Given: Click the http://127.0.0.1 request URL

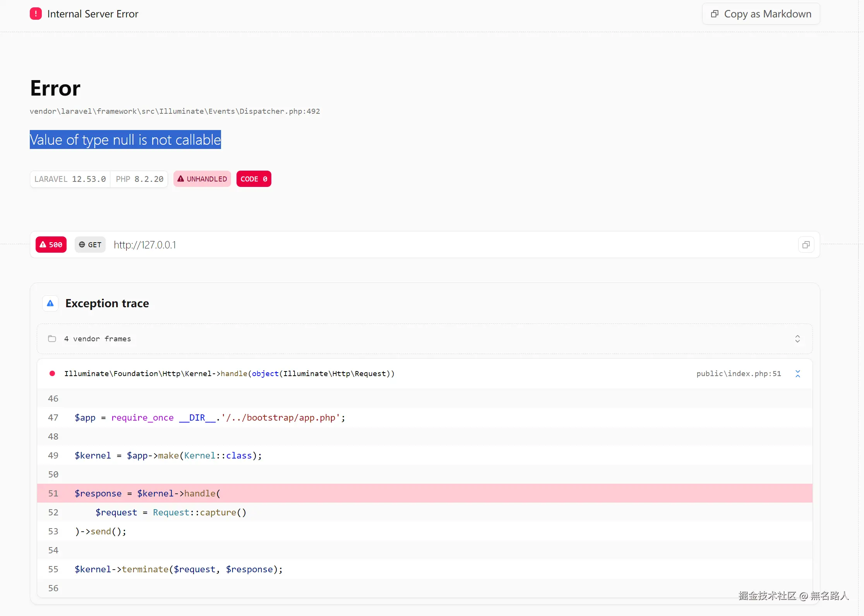Looking at the screenshot, I should coord(145,245).
